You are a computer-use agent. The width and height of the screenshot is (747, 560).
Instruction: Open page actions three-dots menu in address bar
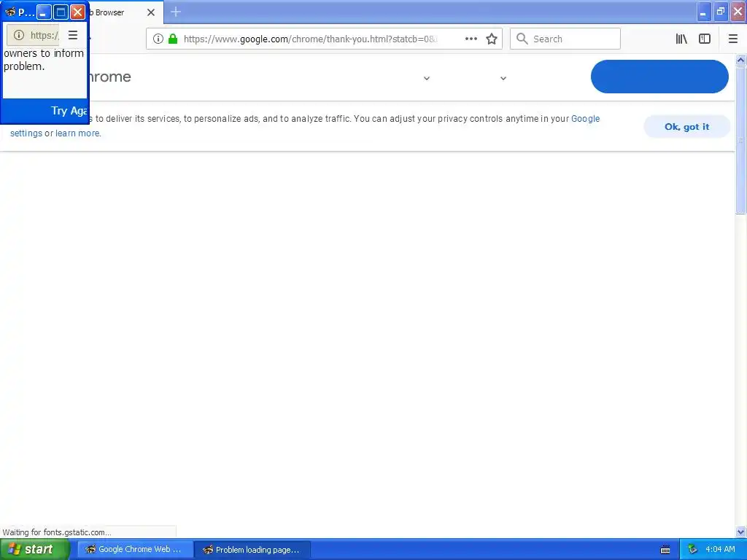471,39
